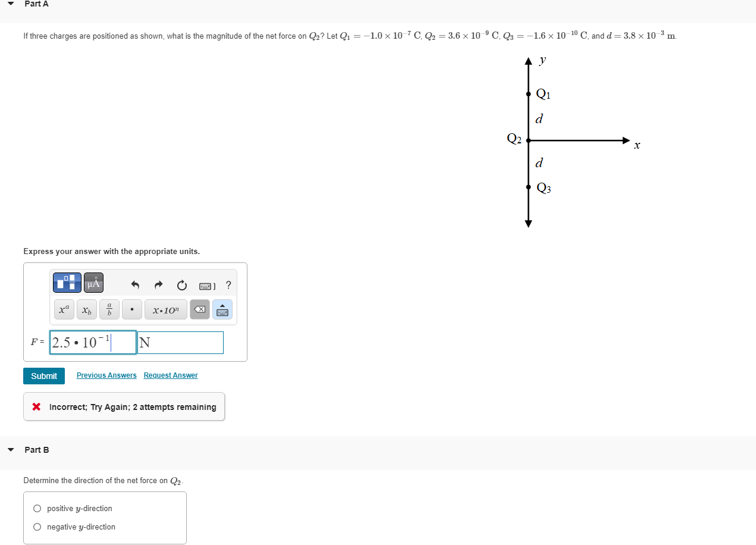Select the subscript x_b formatting icon

click(86, 309)
